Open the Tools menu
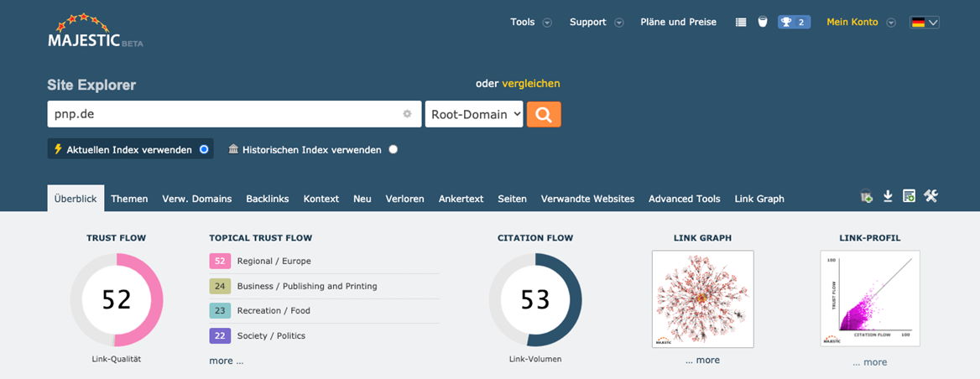The width and height of the screenshot is (980, 379). (x=523, y=22)
